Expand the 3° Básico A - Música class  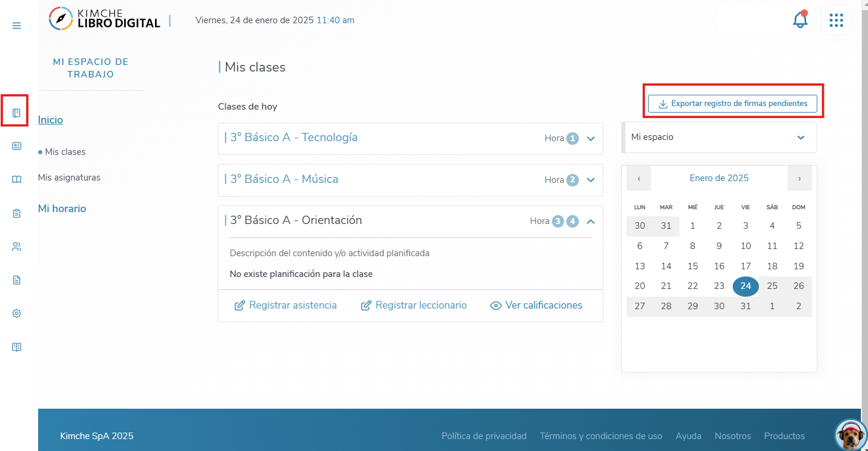click(x=591, y=179)
